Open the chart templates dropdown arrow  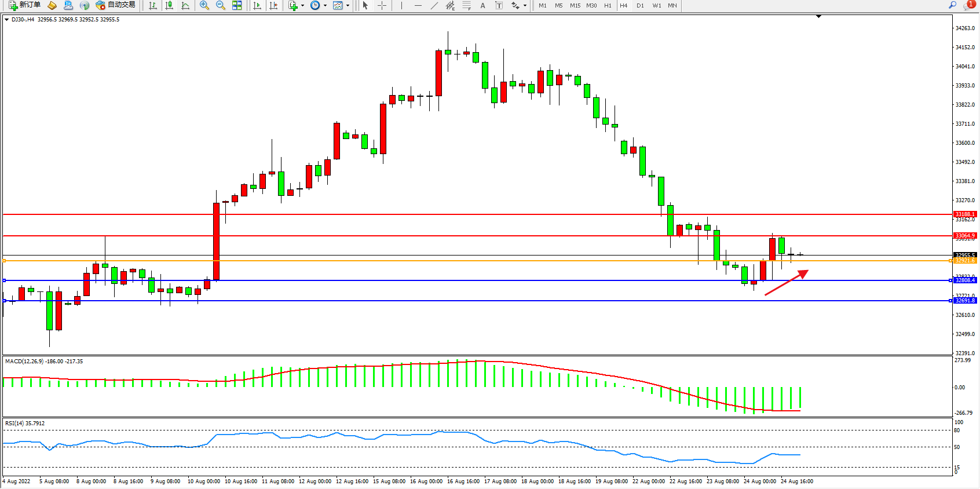tap(348, 6)
